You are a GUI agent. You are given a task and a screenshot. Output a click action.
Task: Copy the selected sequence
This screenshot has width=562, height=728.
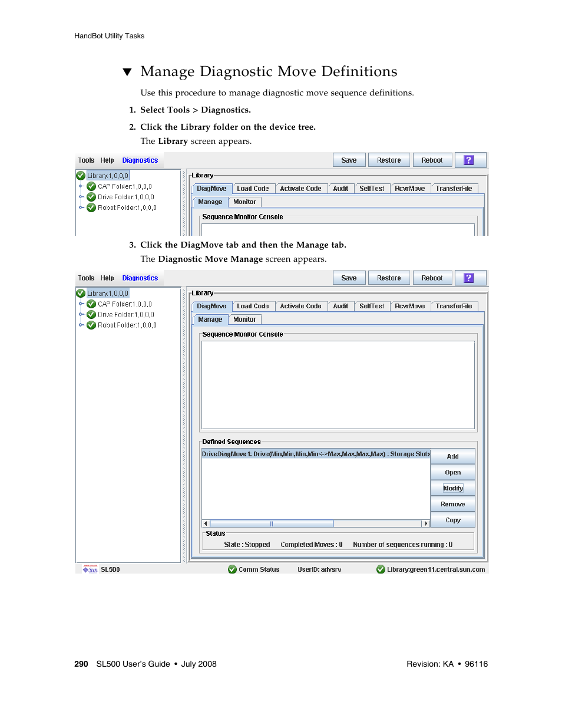point(453,521)
